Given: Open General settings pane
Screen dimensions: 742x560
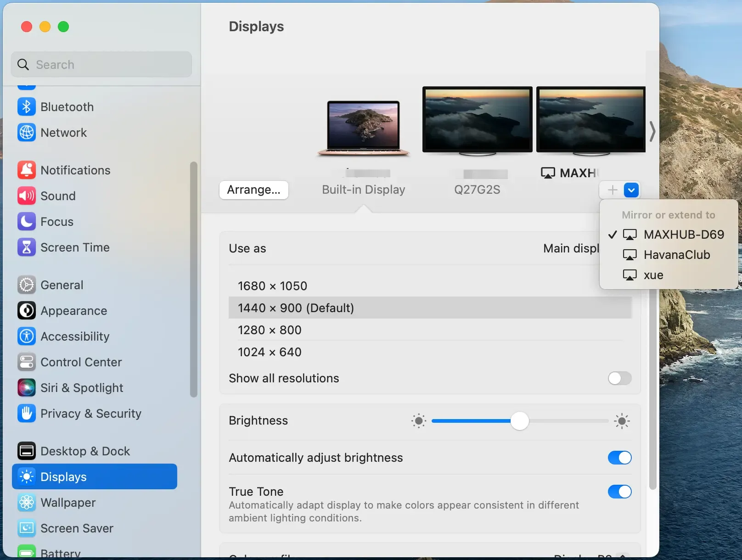Looking at the screenshot, I should click(x=95, y=285).
